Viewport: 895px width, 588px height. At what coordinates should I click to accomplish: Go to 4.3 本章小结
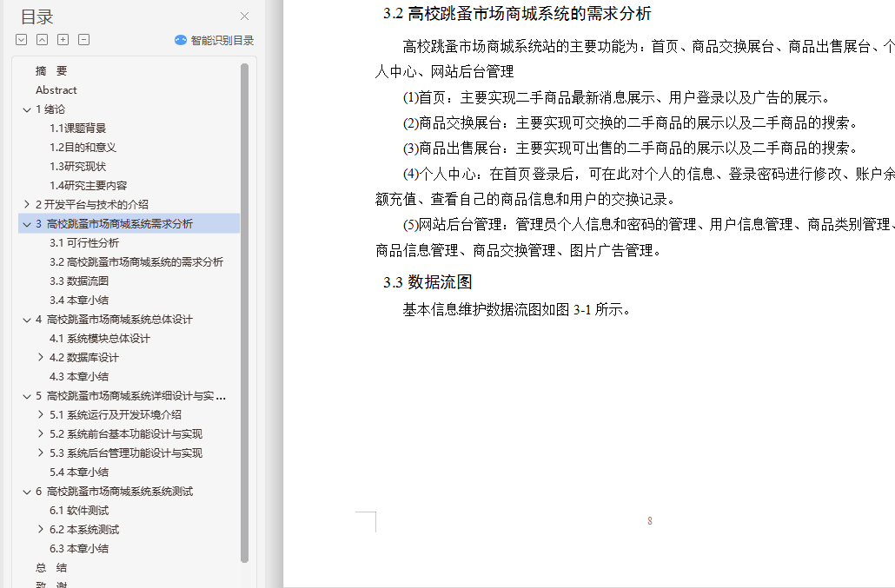[x=79, y=376]
